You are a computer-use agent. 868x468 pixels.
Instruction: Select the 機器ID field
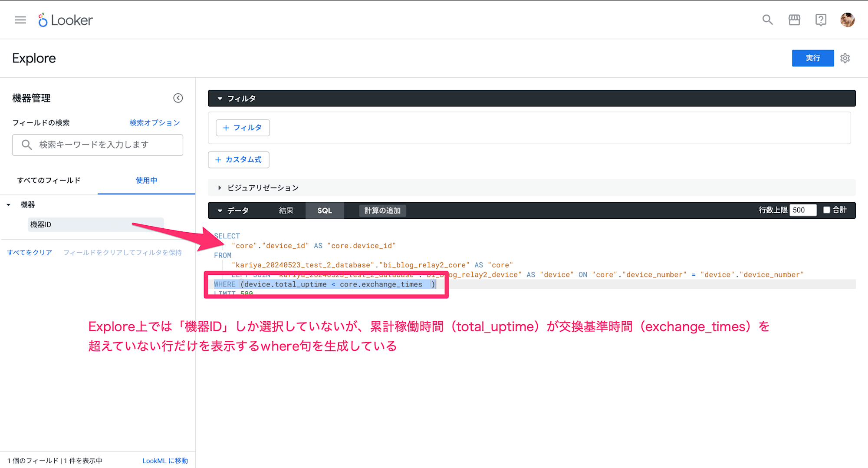click(x=95, y=224)
